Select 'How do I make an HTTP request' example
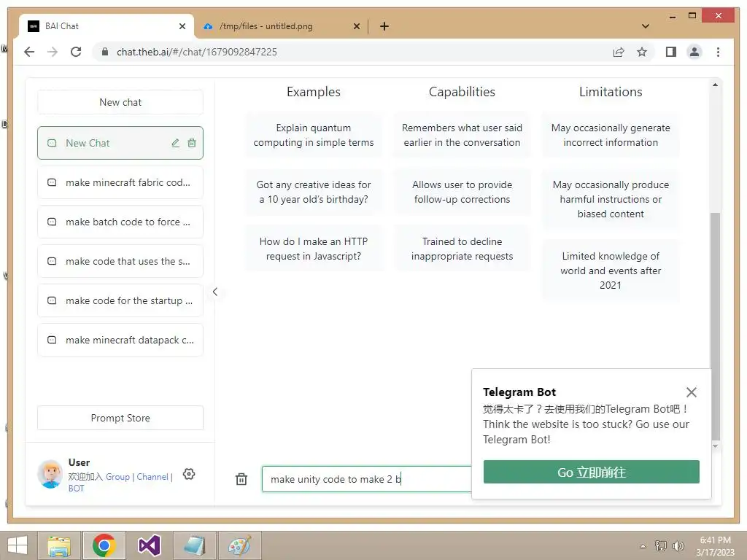The height and width of the screenshot is (560, 747). (x=314, y=249)
